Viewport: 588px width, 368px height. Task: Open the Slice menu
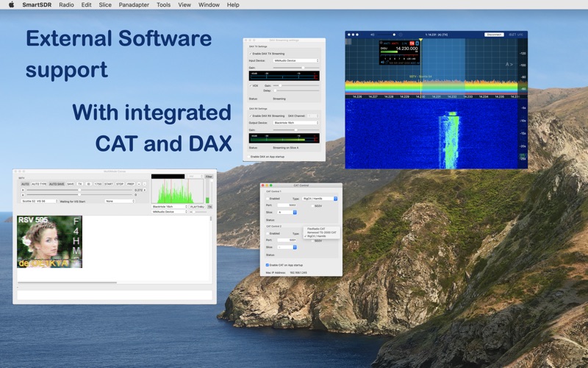point(105,5)
